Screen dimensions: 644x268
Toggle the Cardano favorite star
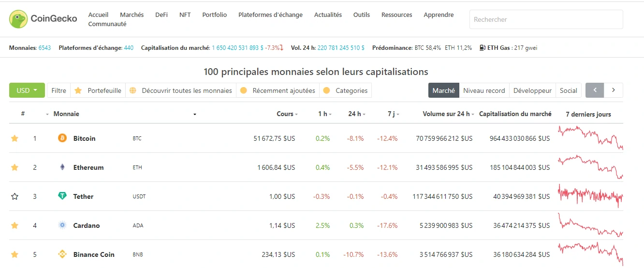tap(15, 225)
